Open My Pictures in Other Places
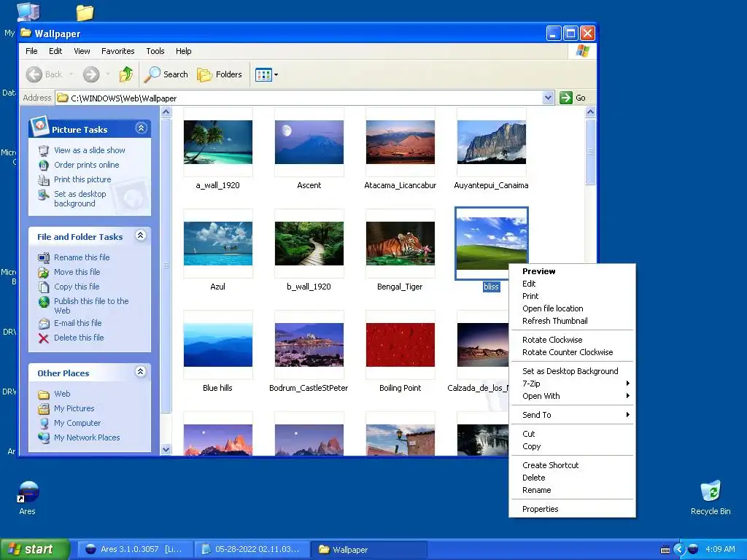747x560 pixels. coord(74,408)
